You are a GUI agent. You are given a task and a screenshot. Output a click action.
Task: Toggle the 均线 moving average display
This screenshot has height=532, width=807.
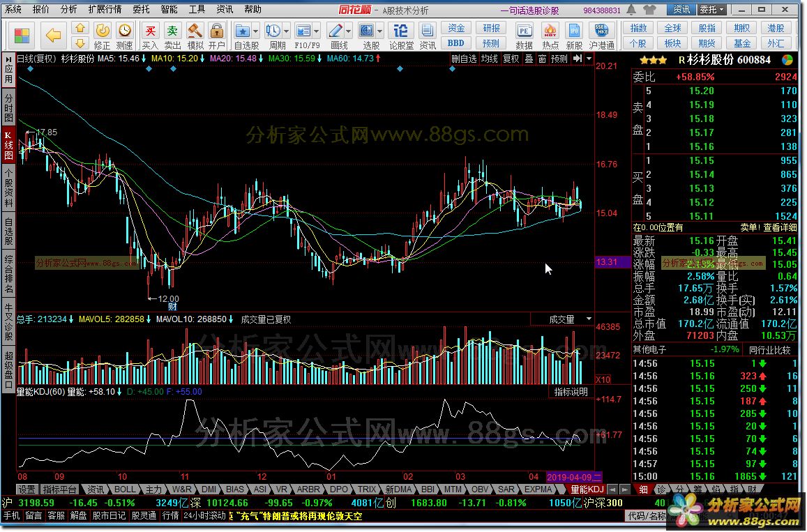[x=490, y=59]
